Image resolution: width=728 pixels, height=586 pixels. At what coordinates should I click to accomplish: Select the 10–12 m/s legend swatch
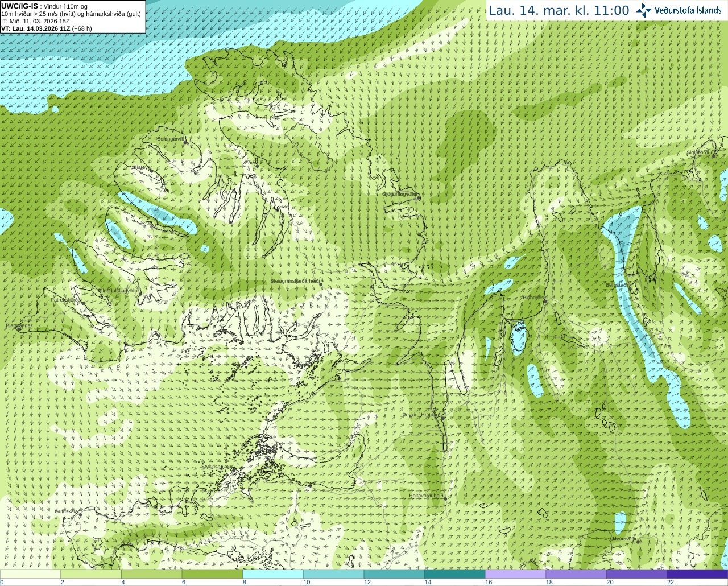click(x=333, y=574)
